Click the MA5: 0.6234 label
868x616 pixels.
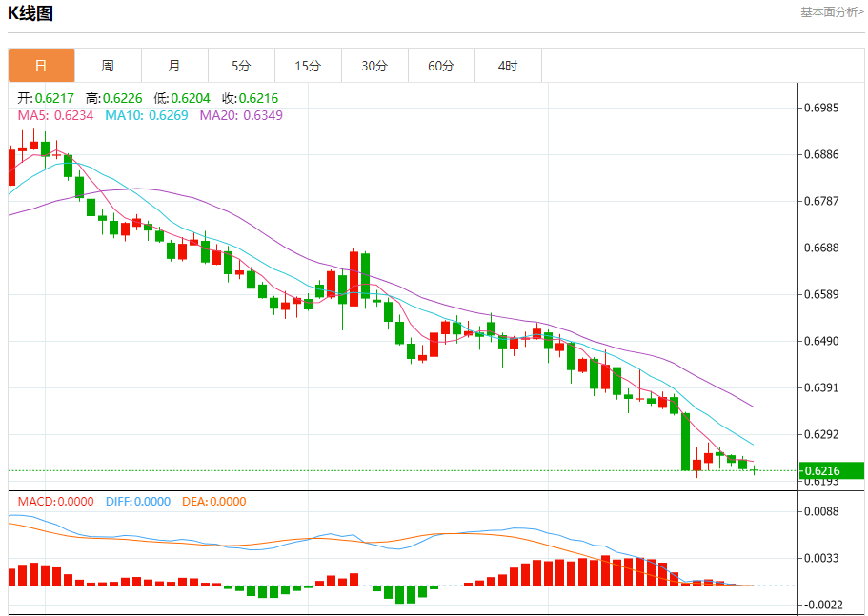tap(55, 115)
